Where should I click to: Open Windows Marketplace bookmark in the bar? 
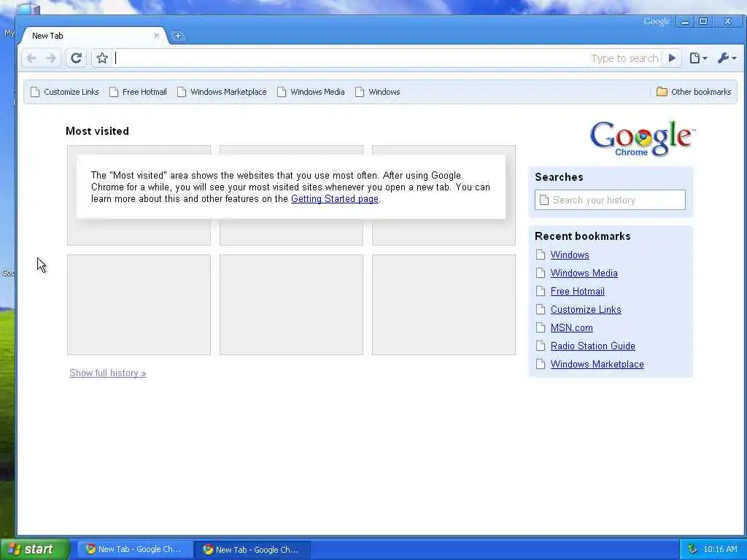(222, 92)
